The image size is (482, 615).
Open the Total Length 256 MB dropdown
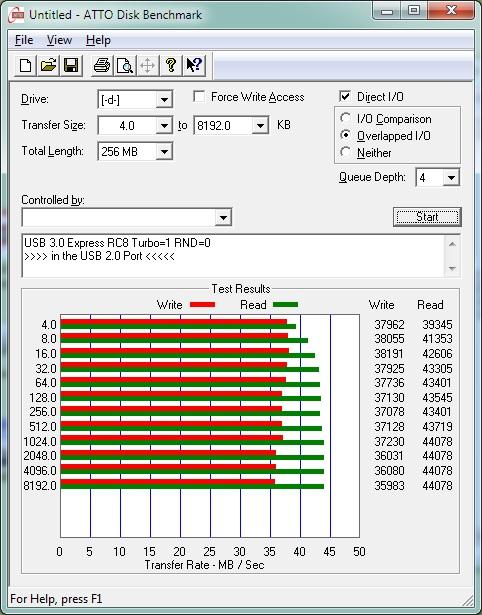pos(135,151)
